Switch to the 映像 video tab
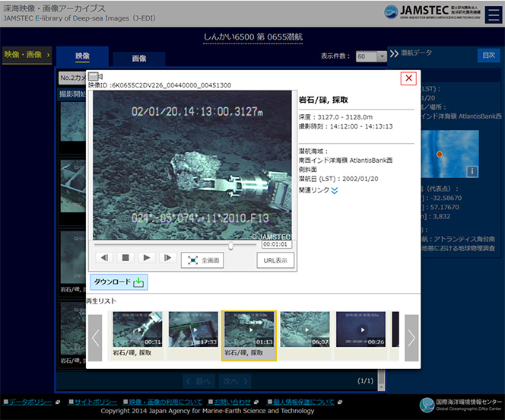The width and height of the screenshot is (505, 420). 82,56
